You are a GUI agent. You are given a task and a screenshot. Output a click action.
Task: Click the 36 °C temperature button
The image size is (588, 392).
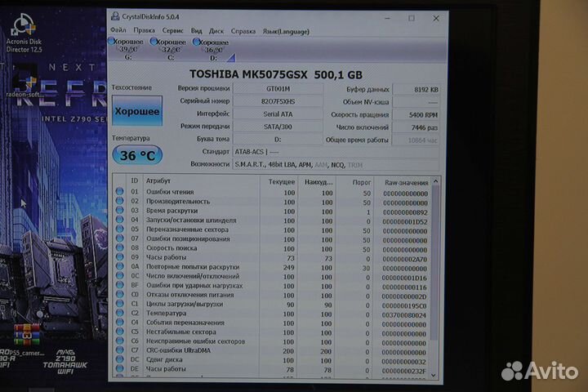point(137,155)
